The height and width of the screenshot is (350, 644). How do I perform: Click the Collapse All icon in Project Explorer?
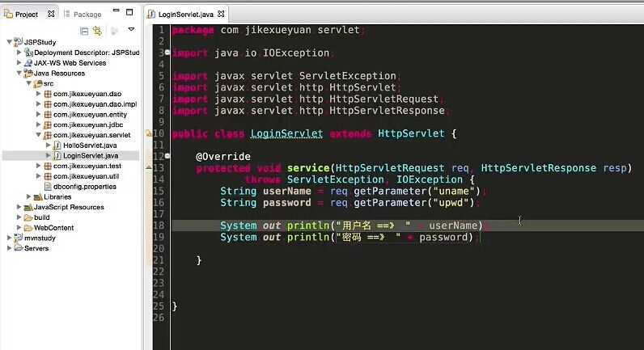click(84, 31)
